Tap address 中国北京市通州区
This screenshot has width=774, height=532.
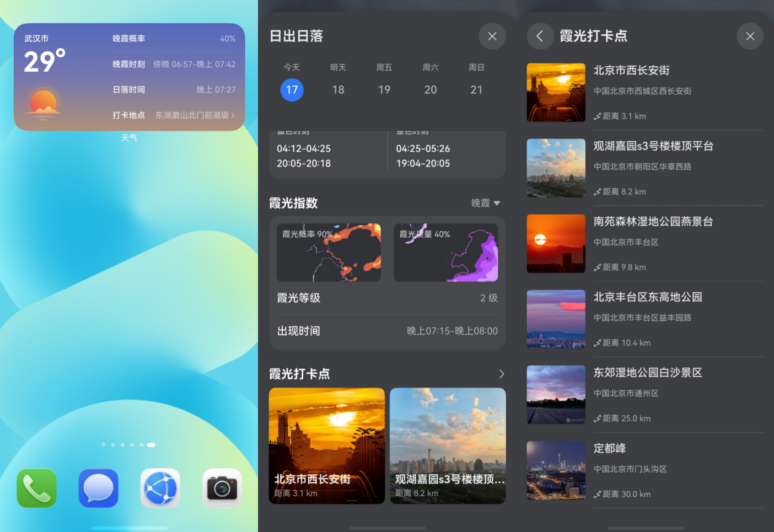pos(626,393)
